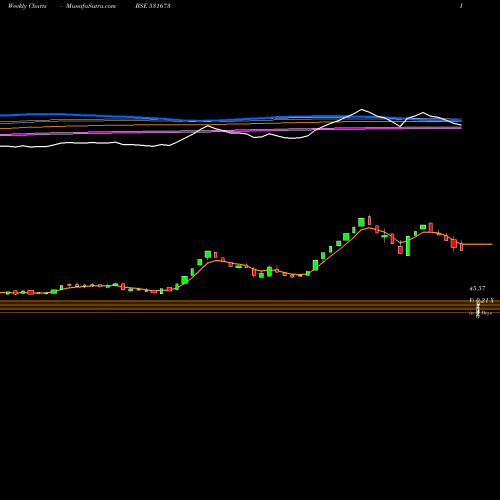Click the '45.37' price value

(477, 288)
